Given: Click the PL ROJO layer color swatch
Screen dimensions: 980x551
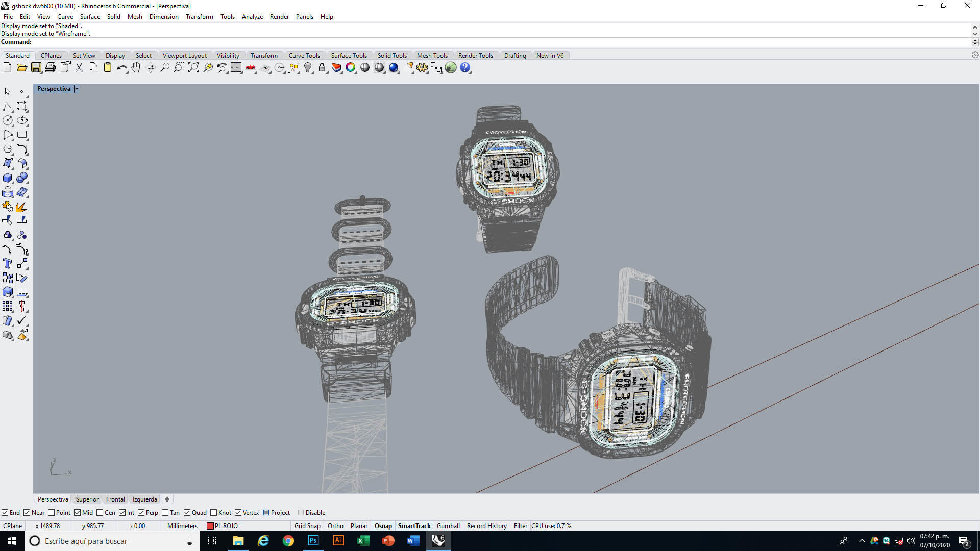Looking at the screenshot, I should (210, 526).
